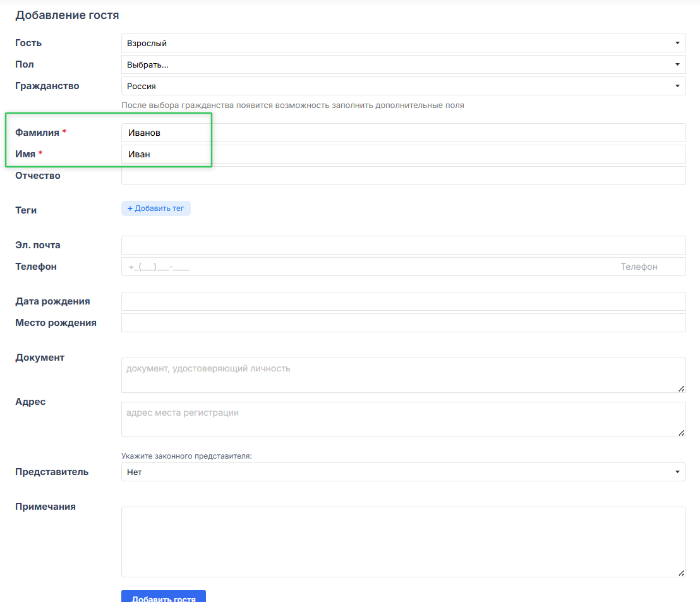The width and height of the screenshot is (700, 602).
Task: Open the Представитель dropdown set to Нет
Action: coord(403,472)
